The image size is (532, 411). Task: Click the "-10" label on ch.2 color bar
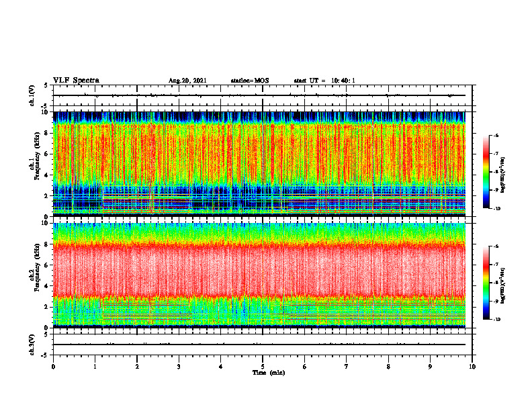496,320
